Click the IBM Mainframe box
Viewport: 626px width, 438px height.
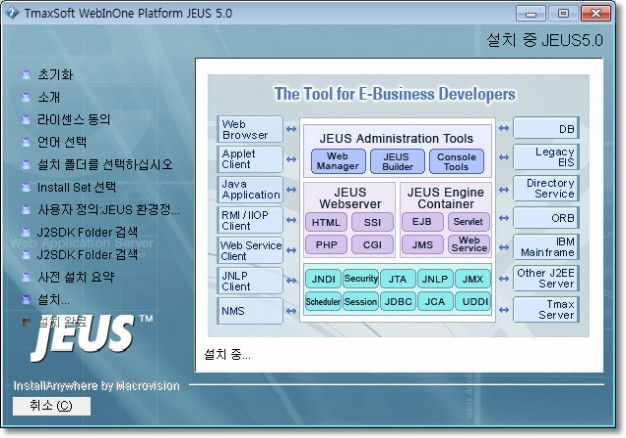[546, 247]
